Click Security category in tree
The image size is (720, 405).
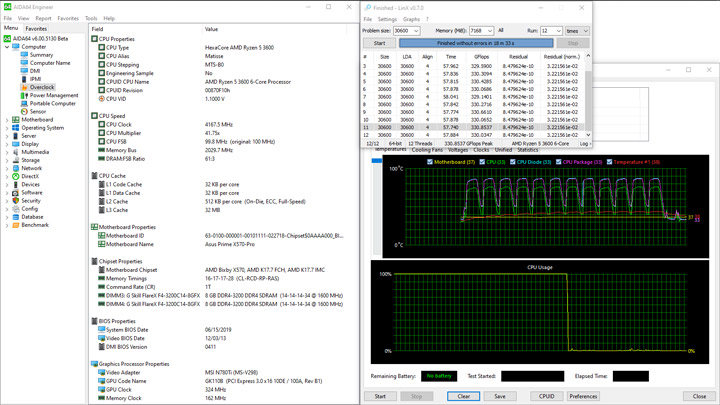(31, 201)
